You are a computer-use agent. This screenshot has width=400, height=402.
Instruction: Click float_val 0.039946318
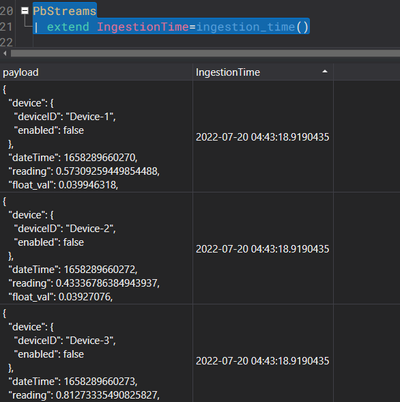tap(88, 185)
